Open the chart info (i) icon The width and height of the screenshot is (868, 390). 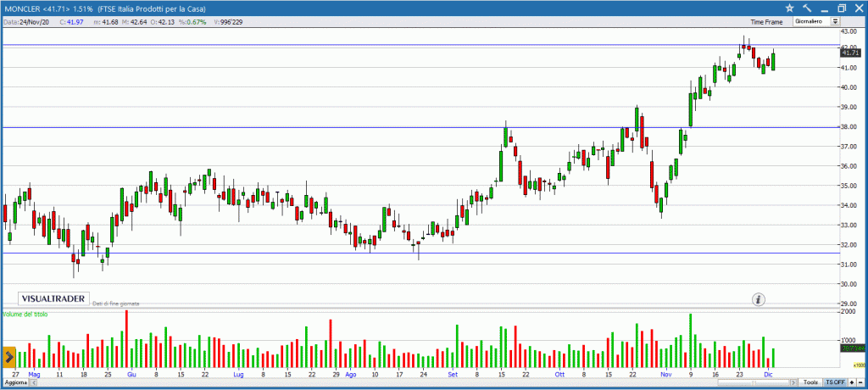(x=759, y=299)
